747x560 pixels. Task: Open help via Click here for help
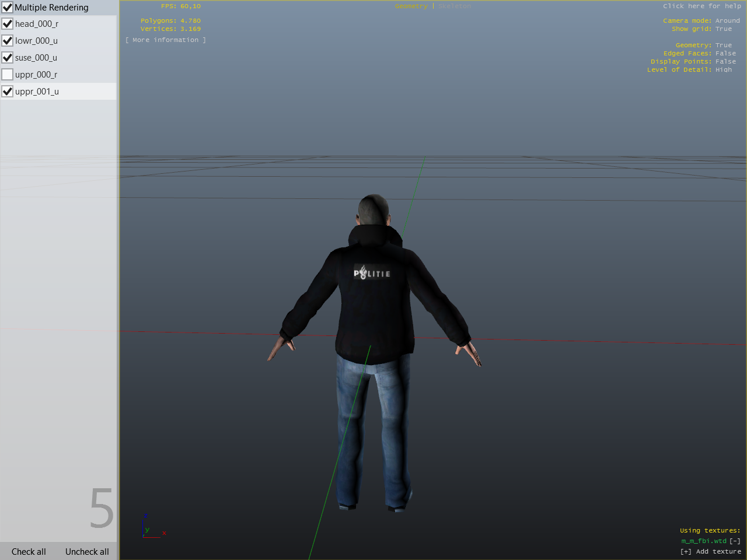click(701, 6)
